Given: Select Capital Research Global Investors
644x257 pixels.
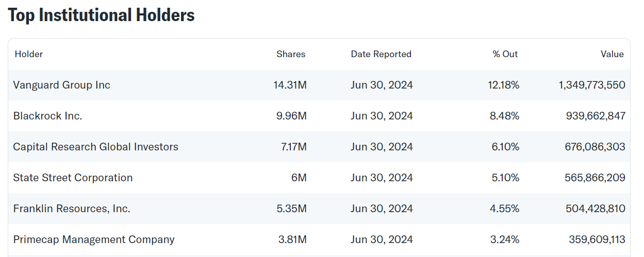Looking at the screenshot, I should (x=96, y=147).
